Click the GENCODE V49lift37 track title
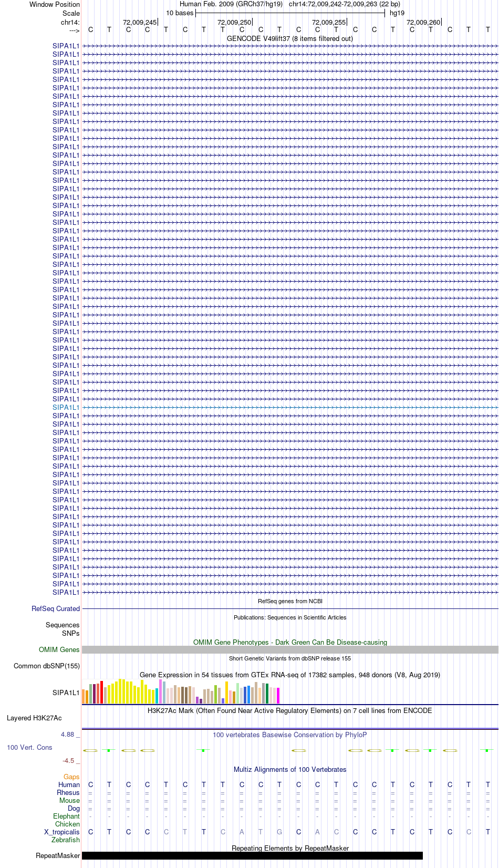Image resolution: width=499 pixels, height=868 pixels. coord(290,38)
